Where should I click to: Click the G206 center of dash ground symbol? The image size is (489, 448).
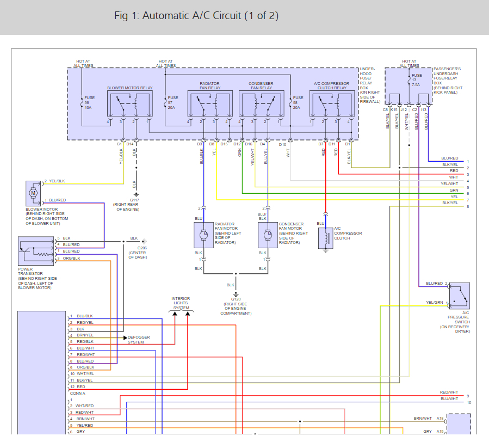click(145, 240)
